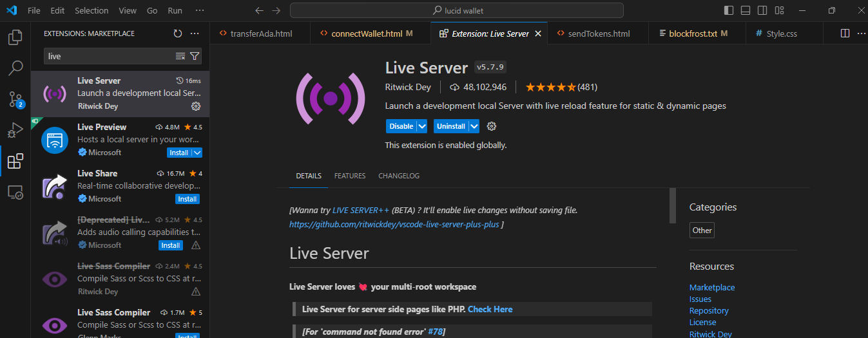The width and height of the screenshot is (868, 338).
Task: Open the Selection menu
Action: click(92, 10)
